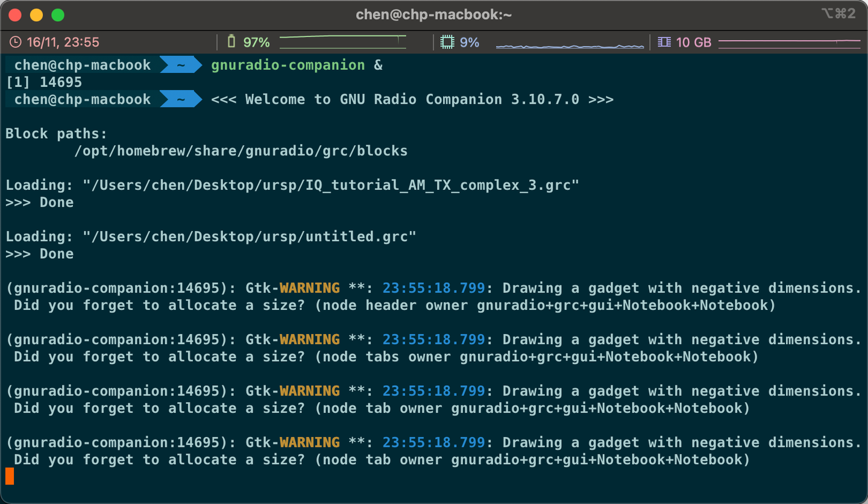The image size is (868, 504).
Task: Click the pink memory usage graph
Action: (789, 42)
